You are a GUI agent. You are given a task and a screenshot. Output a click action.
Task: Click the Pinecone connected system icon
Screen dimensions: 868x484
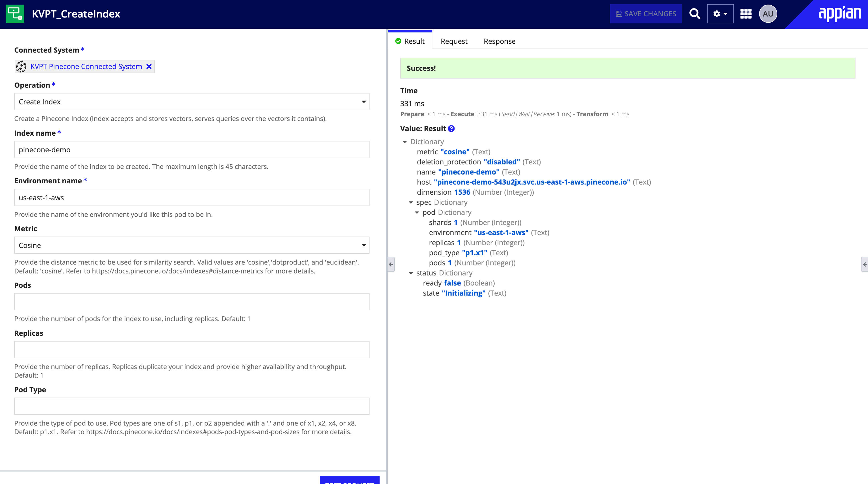tap(21, 66)
